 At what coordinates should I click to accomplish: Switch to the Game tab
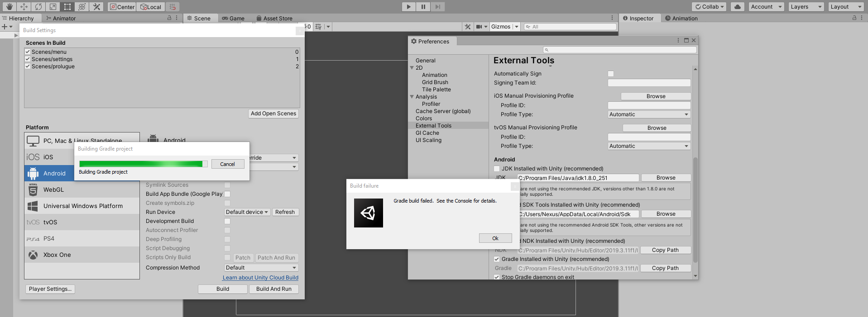[x=233, y=19]
